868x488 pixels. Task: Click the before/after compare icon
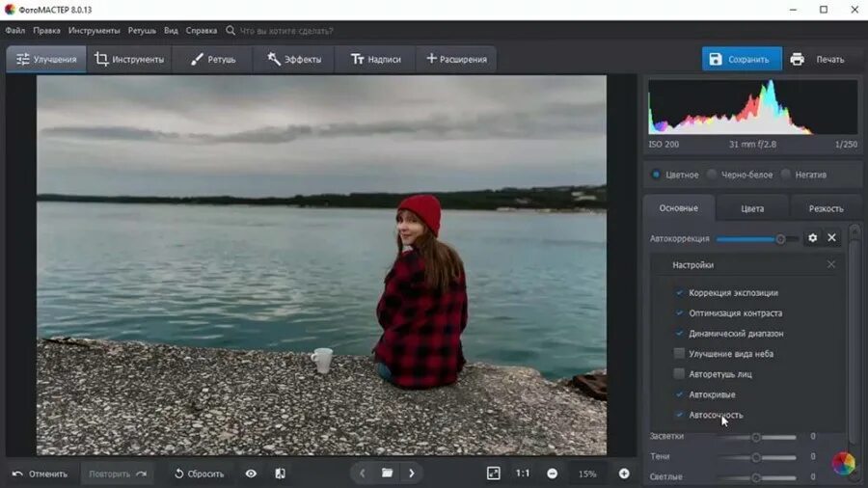(x=280, y=474)
